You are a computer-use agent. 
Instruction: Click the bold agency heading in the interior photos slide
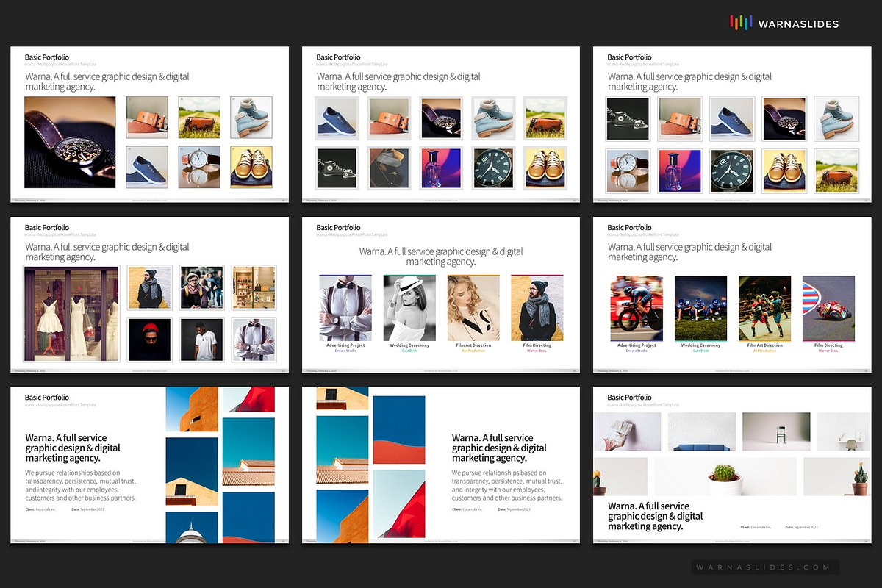656,516
